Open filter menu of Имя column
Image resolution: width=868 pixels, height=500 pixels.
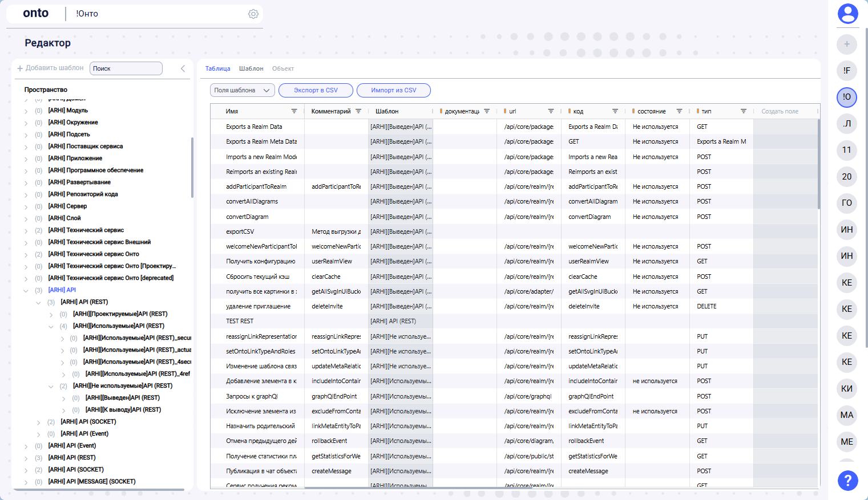[x=294, y=111]
